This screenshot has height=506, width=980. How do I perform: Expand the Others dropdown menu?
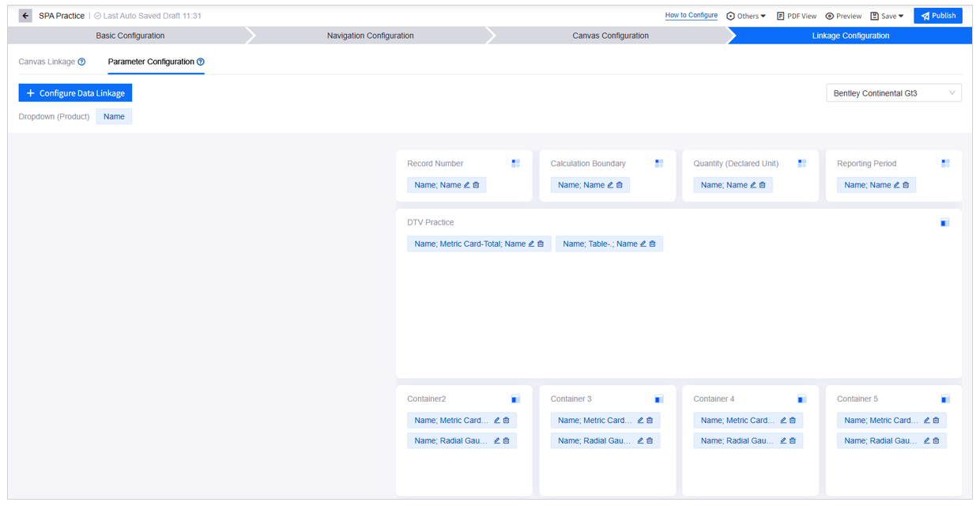point(746,16)
